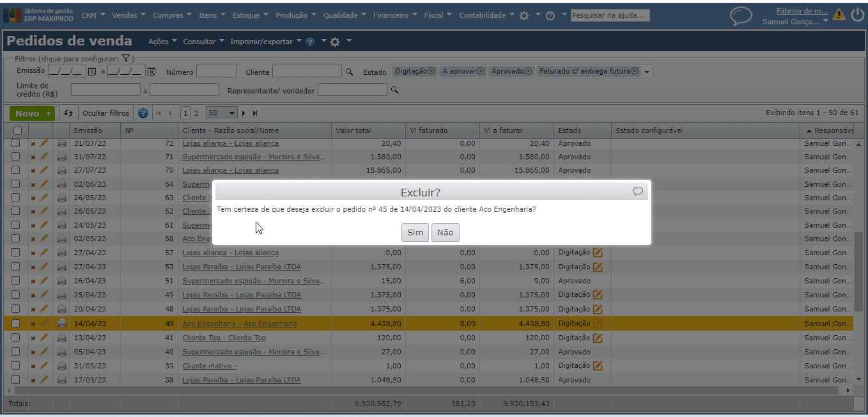Image resolution: width=868 pixels, height=417 pixels.
Task: Tick checkbox for order 70
Action: tap(16, 170)
